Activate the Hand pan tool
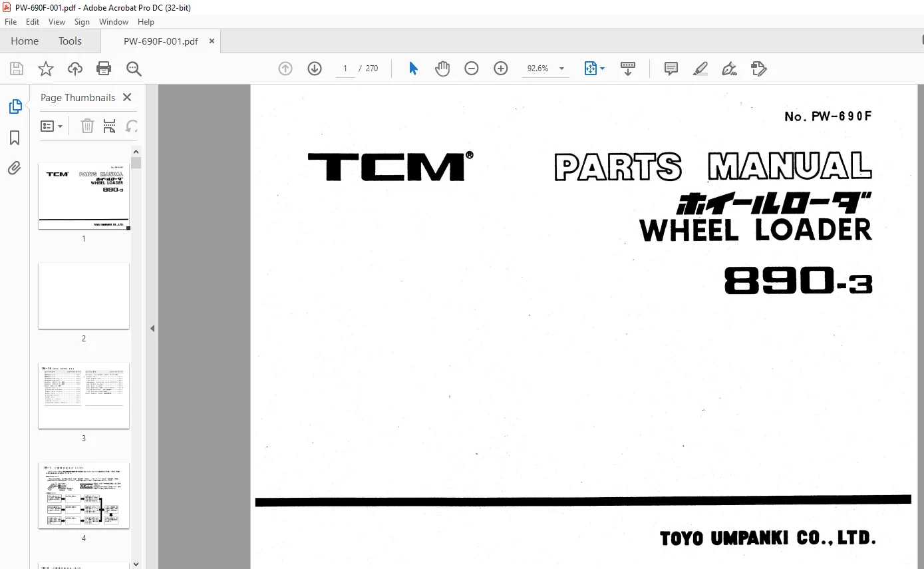 [x=442, y=69]
